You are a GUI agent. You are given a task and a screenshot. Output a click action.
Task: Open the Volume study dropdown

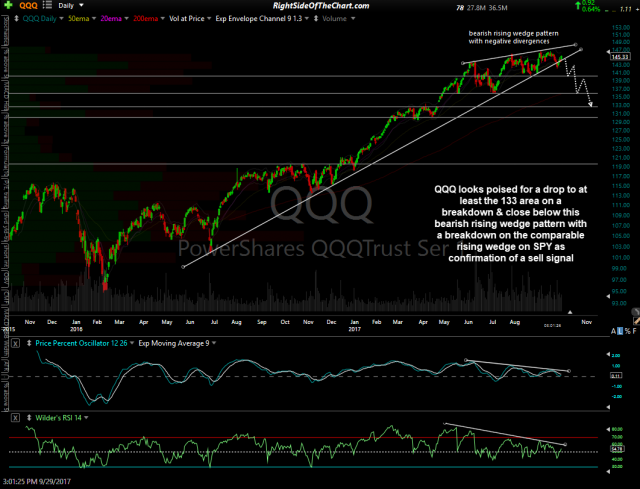pos(353,18)
